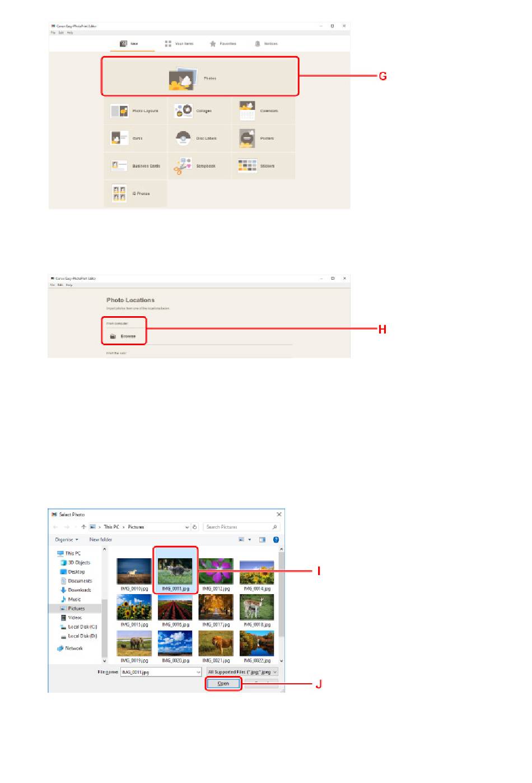Screen dimensions: 532x783
Task: Click the refresh button beside address bar
Action: pos(195,527)
